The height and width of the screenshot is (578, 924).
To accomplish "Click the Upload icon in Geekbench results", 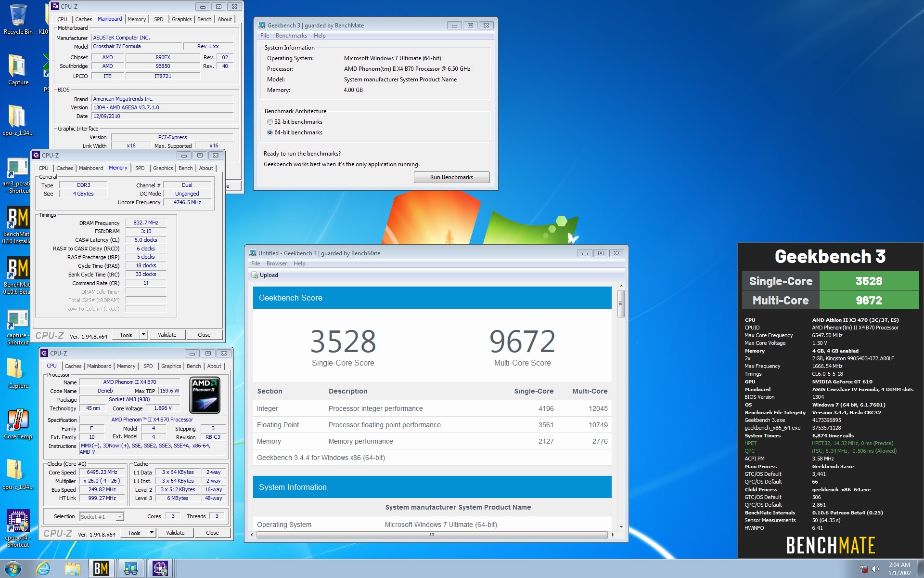I will coord(254,275).
